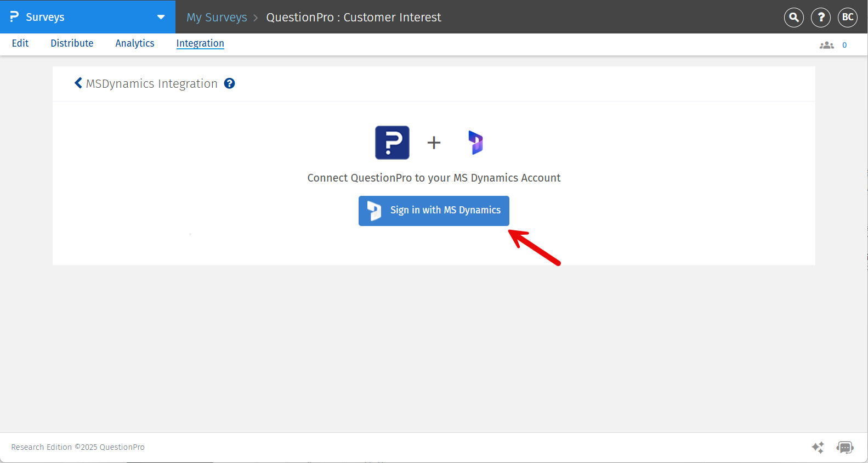Click the MSDynamics Integration heading
The image size is (868, 463).
click(x=152, y=83)
